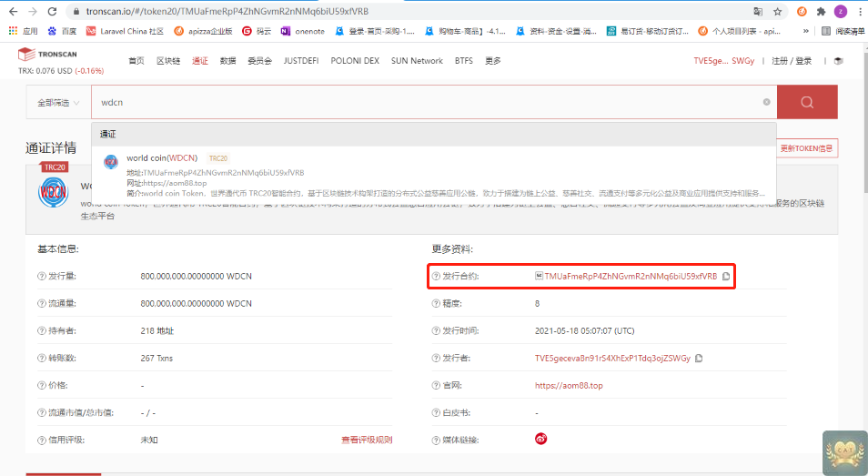Click help icon next to 发行者

pyautogui.click(x=436, y=358)
